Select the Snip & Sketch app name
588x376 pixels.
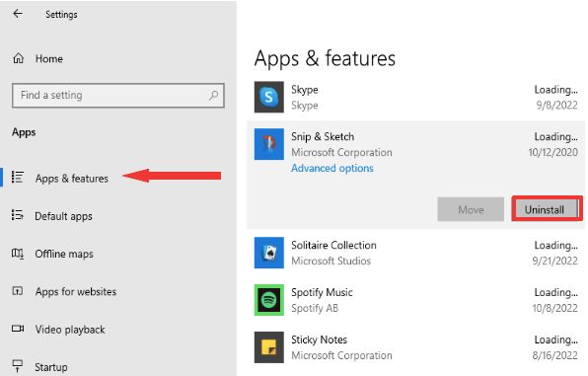pyautogui.click(x=323, y=136)
